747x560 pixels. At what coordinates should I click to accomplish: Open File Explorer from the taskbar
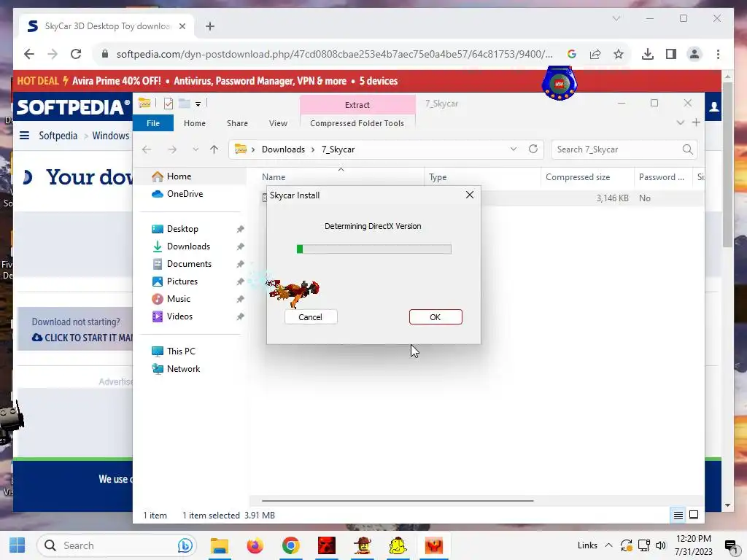220,545
